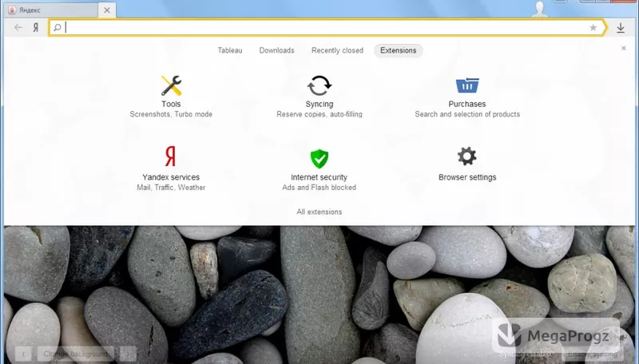Bookmark page with the star icon
Screen dimensions: 639x364
593,28
